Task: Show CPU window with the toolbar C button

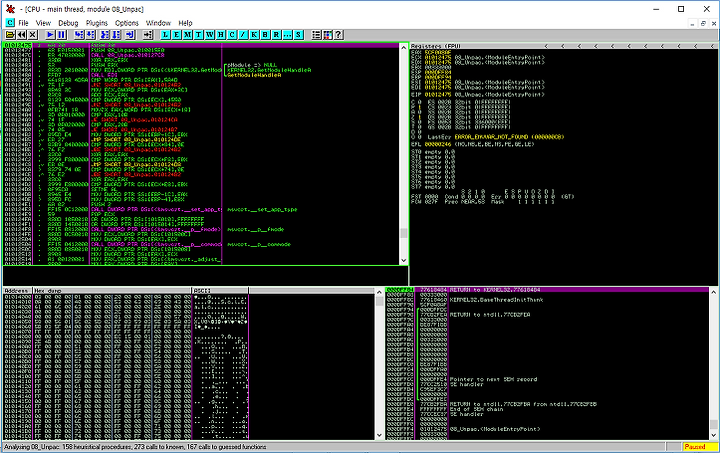Action: coord(232,35)
